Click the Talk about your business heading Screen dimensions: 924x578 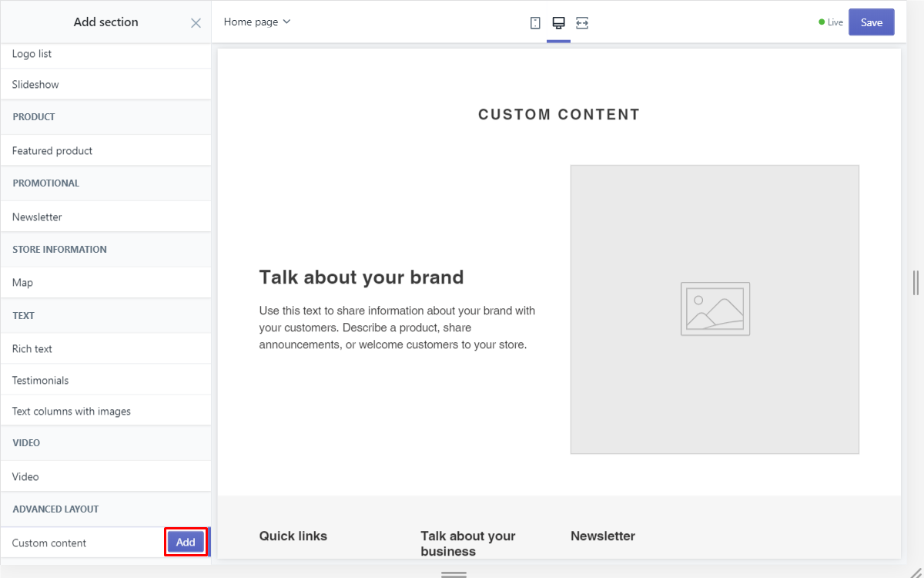tap(468, 543)
